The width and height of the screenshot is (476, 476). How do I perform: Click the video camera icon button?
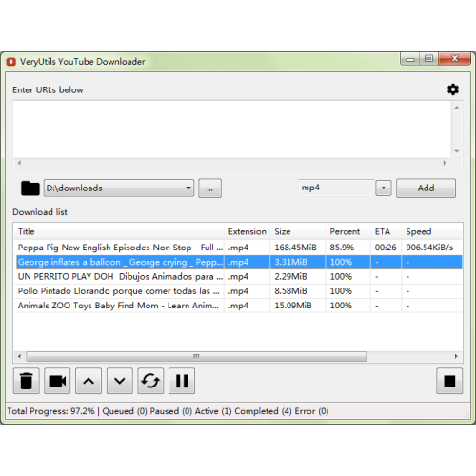tap(57, 381)
